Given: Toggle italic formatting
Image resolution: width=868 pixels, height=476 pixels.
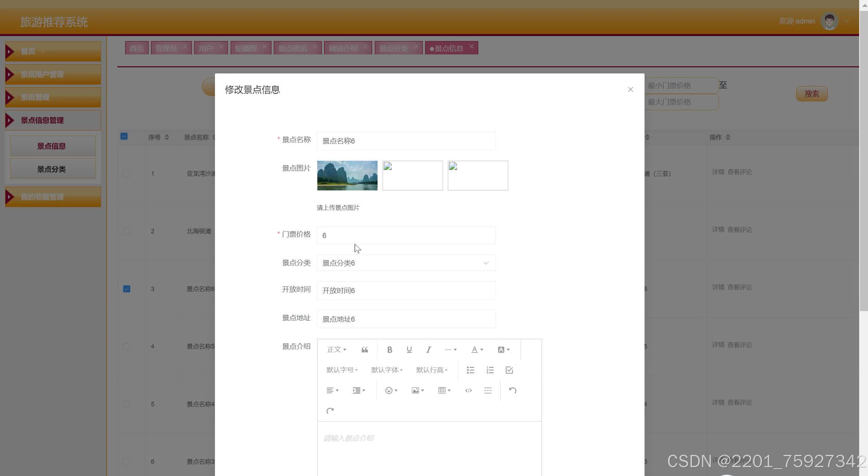Looking at the screenshot, I should tap(429, 350).
